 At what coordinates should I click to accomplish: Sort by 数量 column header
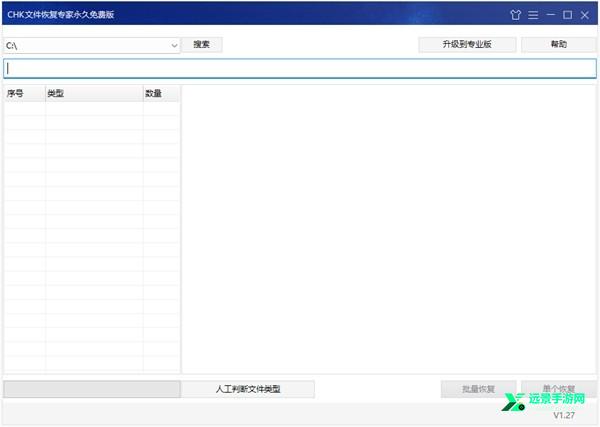tap(161, 93)
